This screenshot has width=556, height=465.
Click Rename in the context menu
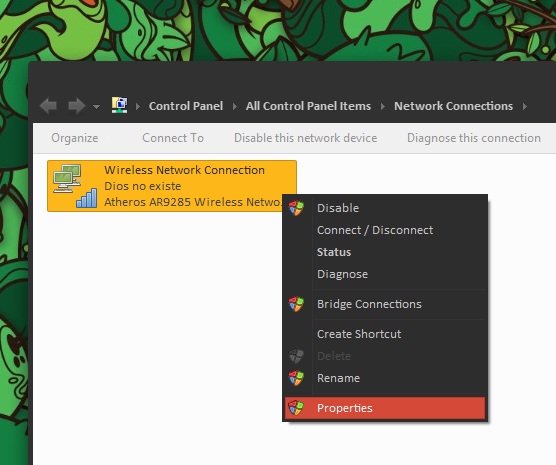[385, 378]
